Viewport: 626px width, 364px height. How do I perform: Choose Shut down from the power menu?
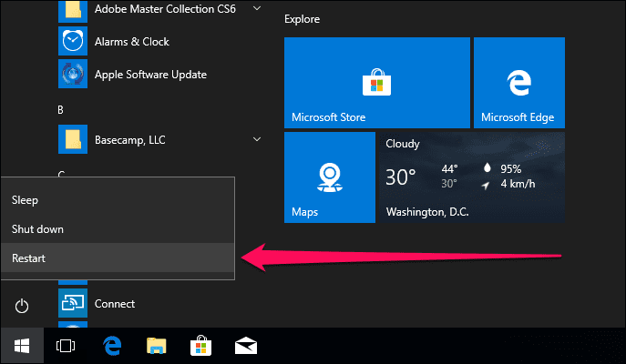pyautogui.click(x=118, y=228)
